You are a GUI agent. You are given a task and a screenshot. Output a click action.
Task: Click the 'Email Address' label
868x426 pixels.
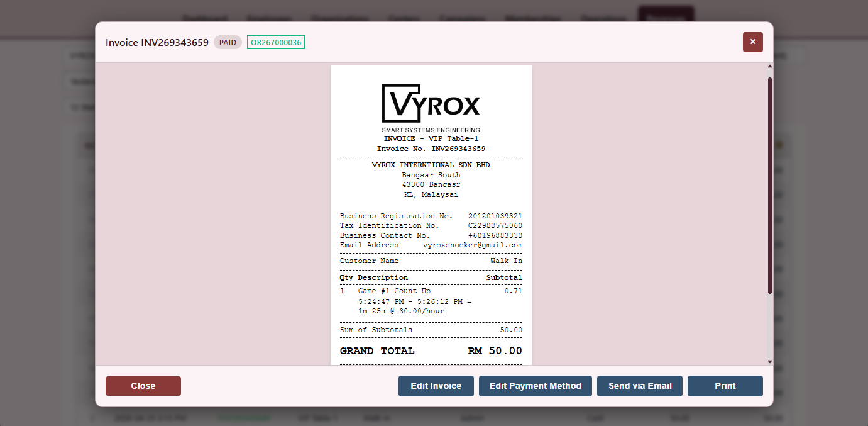[369, 245]
